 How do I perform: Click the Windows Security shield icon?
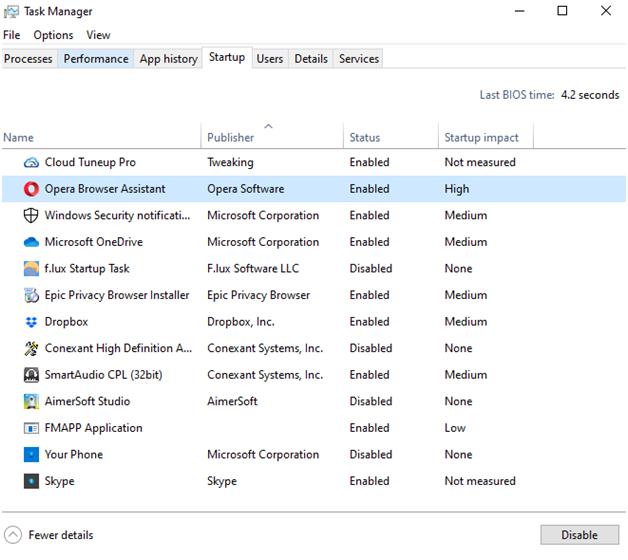click(x=30, y=215)
